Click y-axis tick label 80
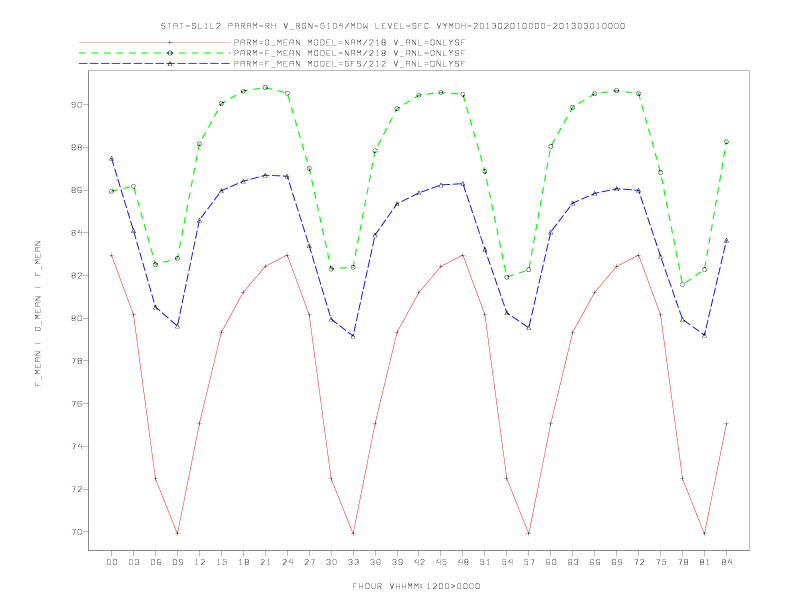Screen dimensions: 792x612 (77, 319)
